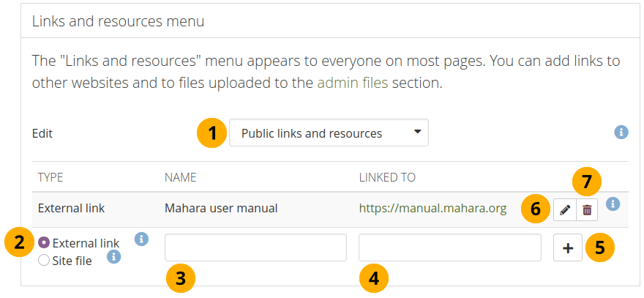Edit the Mahara user manual link with the pencil icon
The height and width of the screenshot is (298, 644).
(564, 210)
